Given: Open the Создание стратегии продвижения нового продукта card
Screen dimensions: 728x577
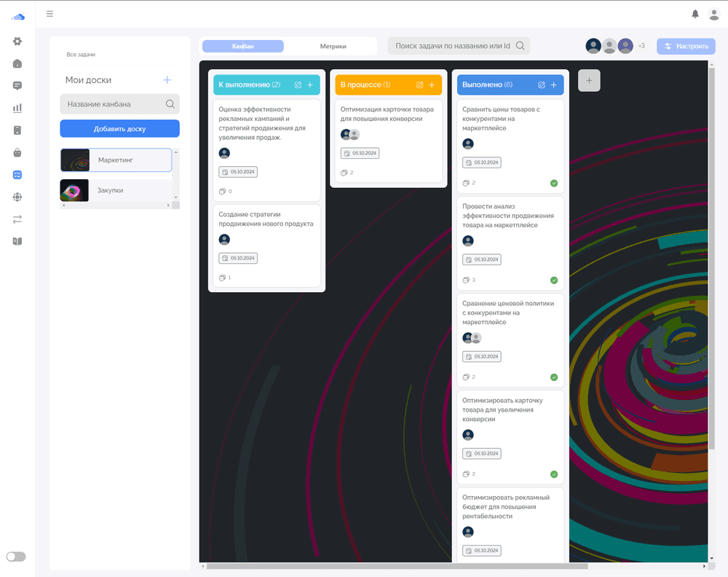Looking at the screenshot, I should (x=266, y=246).
